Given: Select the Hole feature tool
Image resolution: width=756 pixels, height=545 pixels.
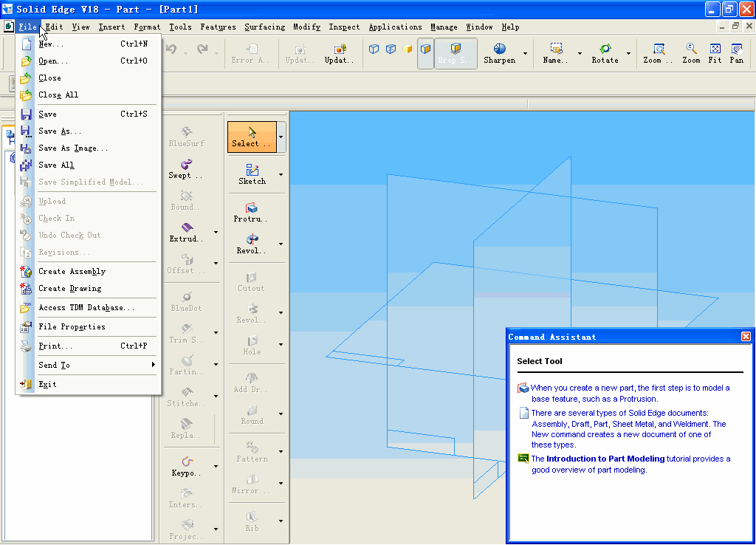Looking at the screenshot, I should click(252, 346).
